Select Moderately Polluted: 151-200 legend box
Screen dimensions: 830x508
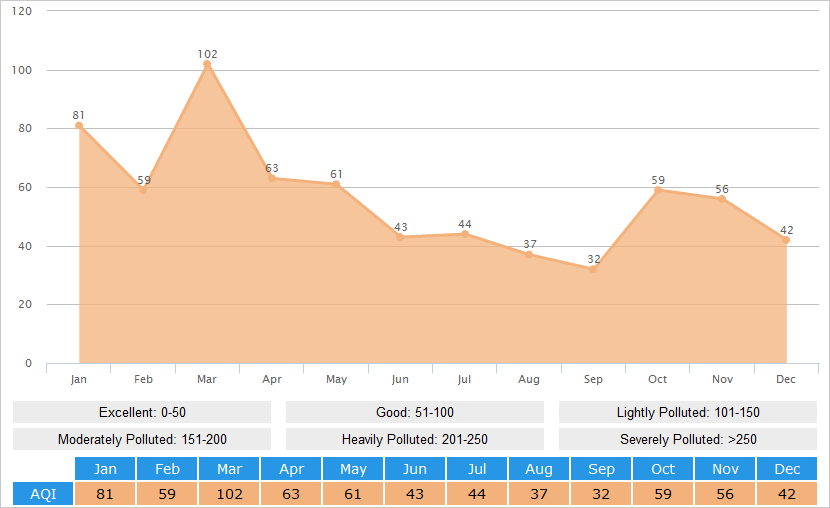142,439
